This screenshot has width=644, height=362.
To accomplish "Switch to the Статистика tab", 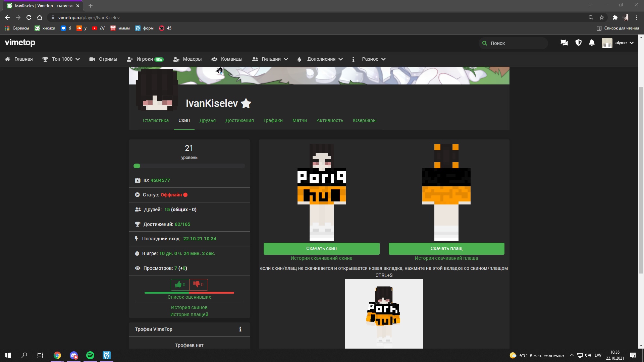I will pyautogui.click(x=156, y=120).
